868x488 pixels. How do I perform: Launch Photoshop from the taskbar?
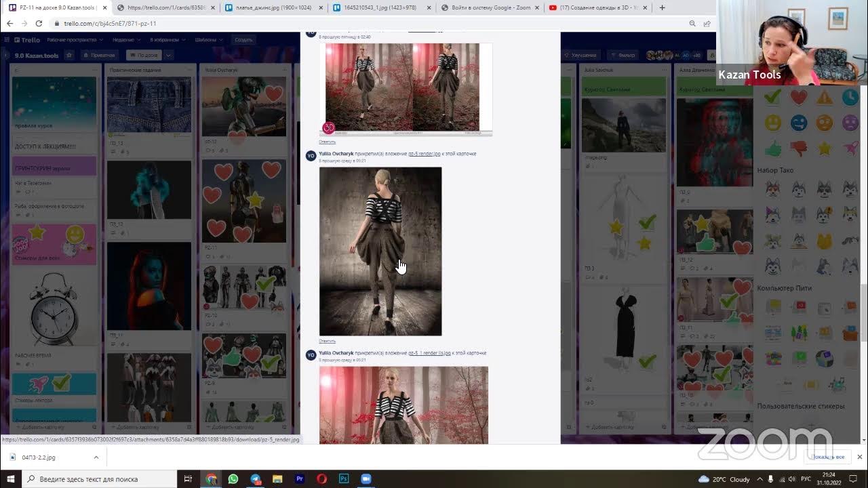tap(344, 479)
